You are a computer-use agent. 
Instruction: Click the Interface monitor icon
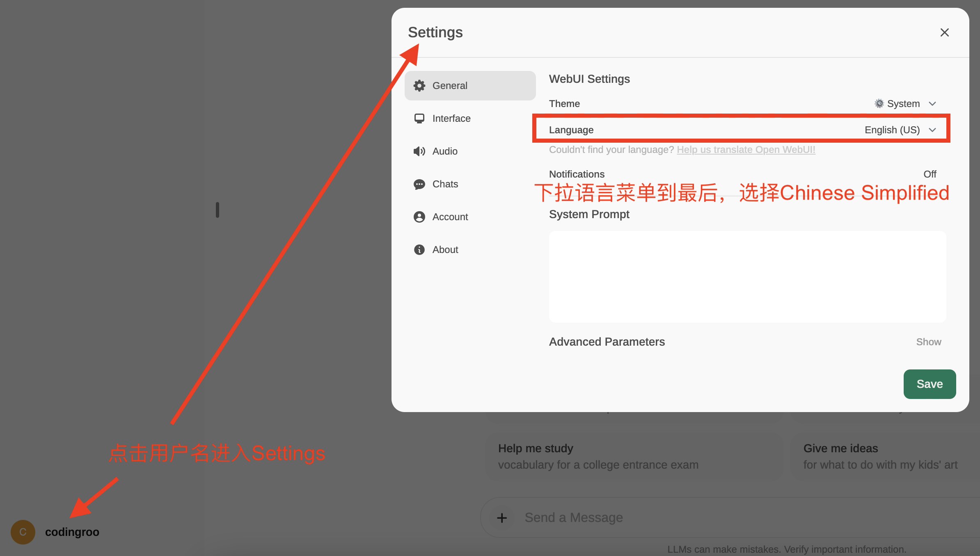click(419, 118)
